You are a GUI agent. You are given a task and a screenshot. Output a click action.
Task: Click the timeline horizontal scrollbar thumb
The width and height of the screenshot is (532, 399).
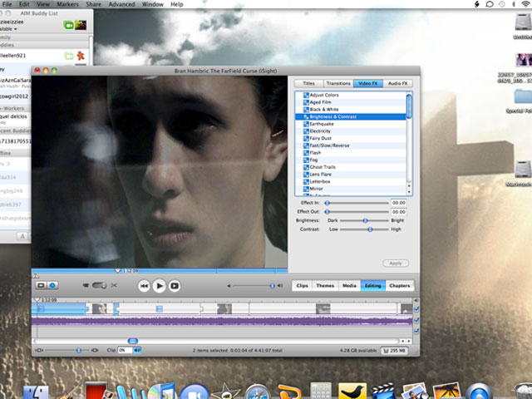point(133,341)
